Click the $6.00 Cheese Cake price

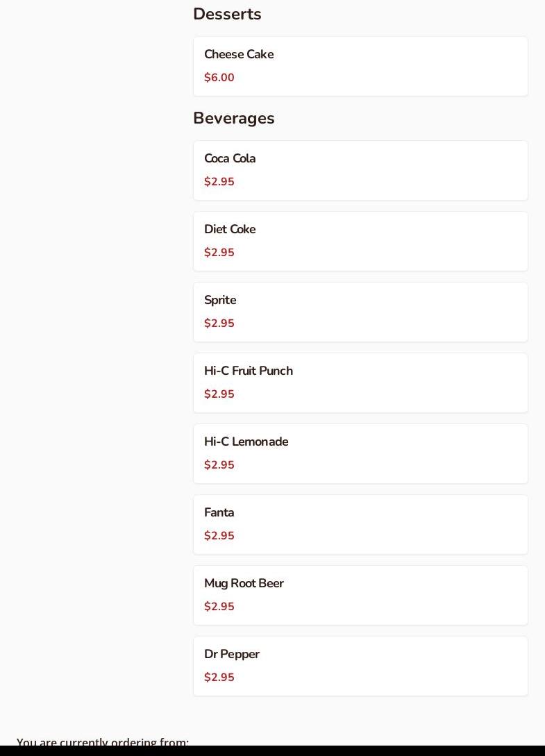(219, 78)
